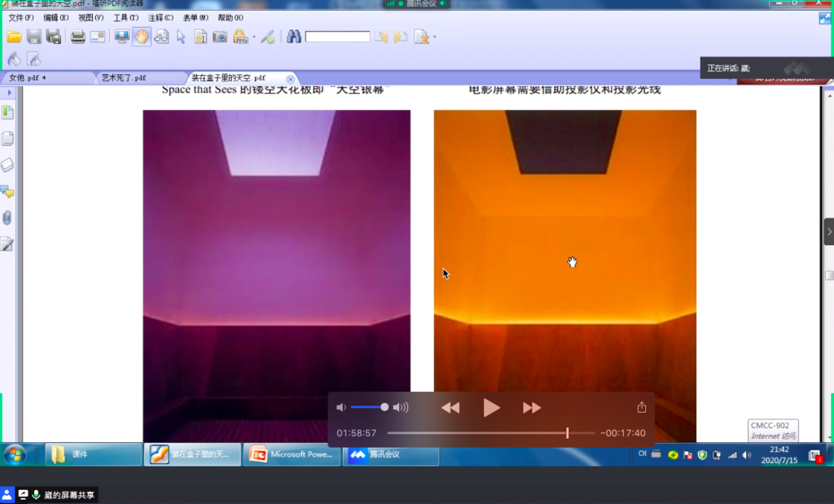Screen dimensions: 834x504
Task: Close the 装在盒子里的天空.pdf tab
Action: pyautogui.click(x=291, y=79)
